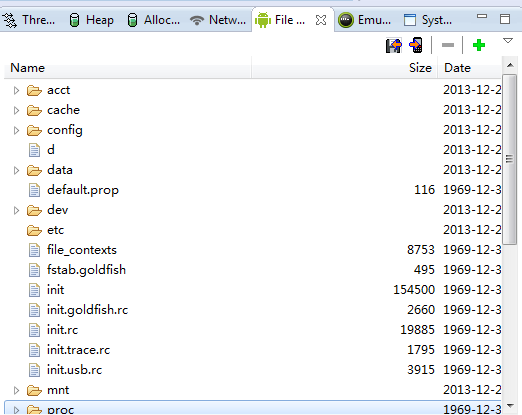Select the file_contexts file icon
Image resolution: width=522 pixels, height=415 pixels.
click(x=34, y=250)
